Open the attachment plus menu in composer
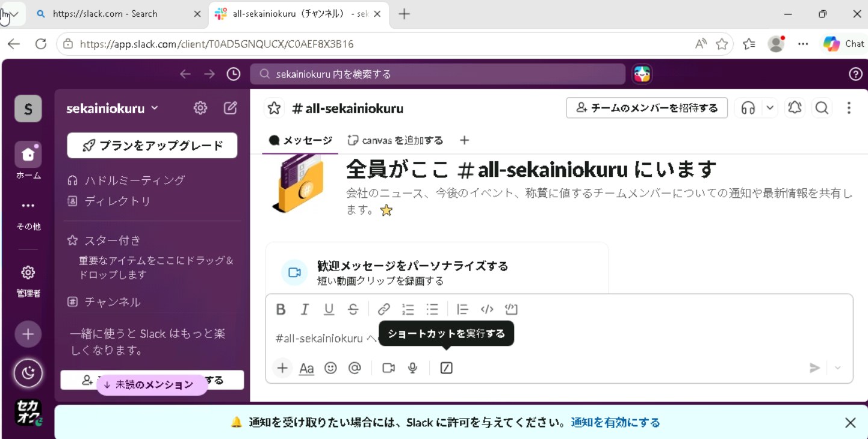The height and width of the screenshot is (439, 868). (282, 368)
